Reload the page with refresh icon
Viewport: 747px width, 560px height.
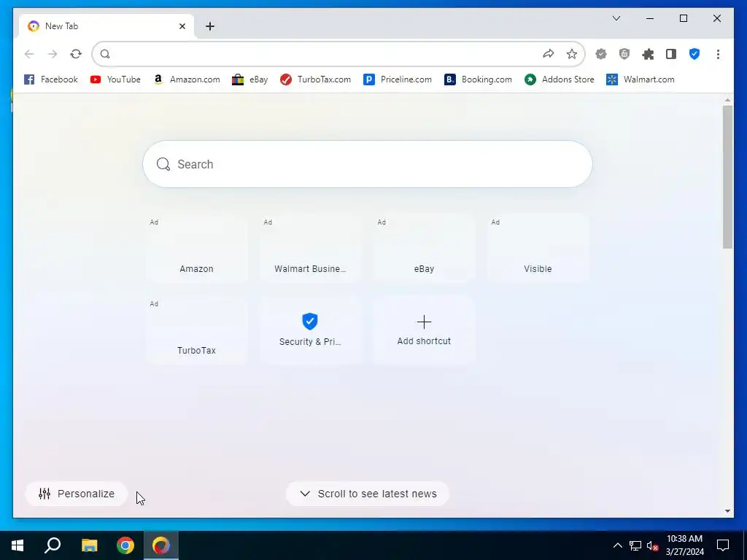[x=76, y=54]
